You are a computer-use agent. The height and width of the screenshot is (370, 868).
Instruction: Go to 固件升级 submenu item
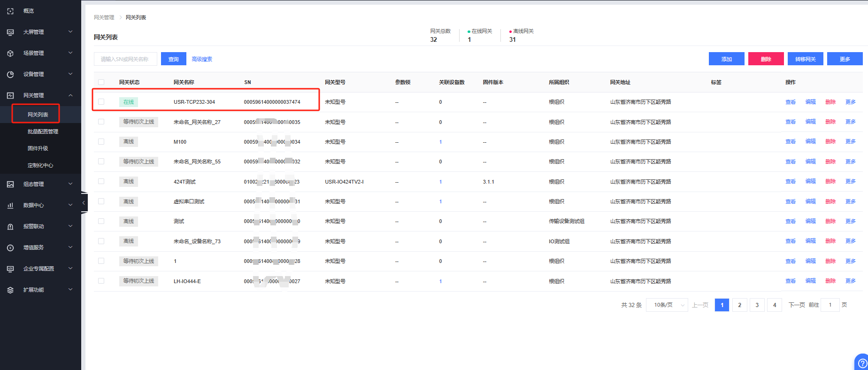click(38, 148)
